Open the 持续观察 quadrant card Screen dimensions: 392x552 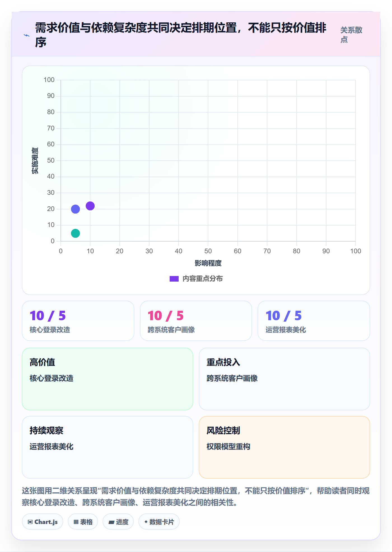[x=108, y=447]
